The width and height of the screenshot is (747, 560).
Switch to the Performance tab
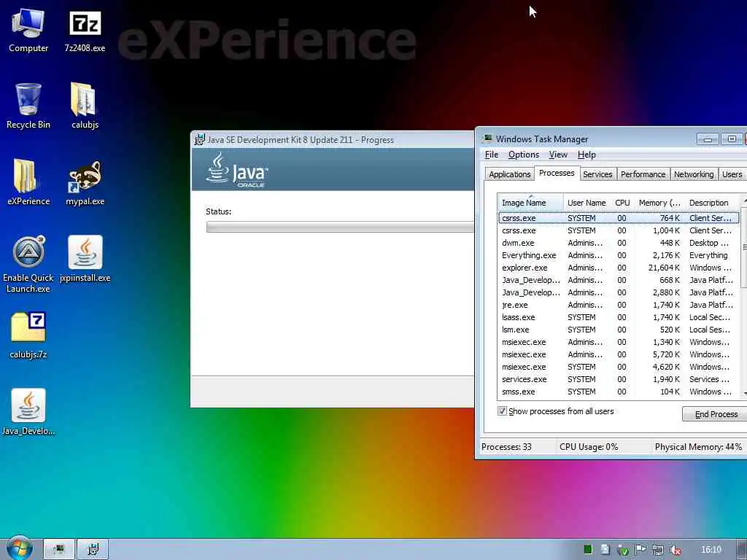pyautogui.click(x=643, y=174)
